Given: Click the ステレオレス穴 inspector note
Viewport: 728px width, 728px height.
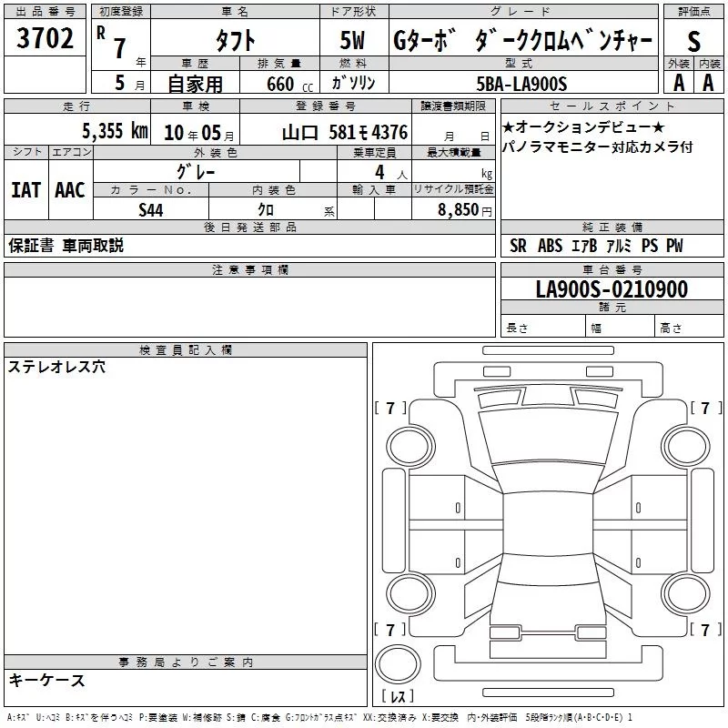Looking at the screenshot, I should [56, 368].
